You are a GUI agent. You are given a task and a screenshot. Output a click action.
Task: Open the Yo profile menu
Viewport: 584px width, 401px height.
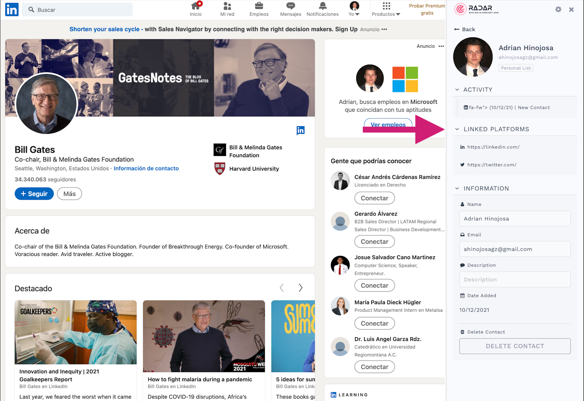(x=354, y=9)
